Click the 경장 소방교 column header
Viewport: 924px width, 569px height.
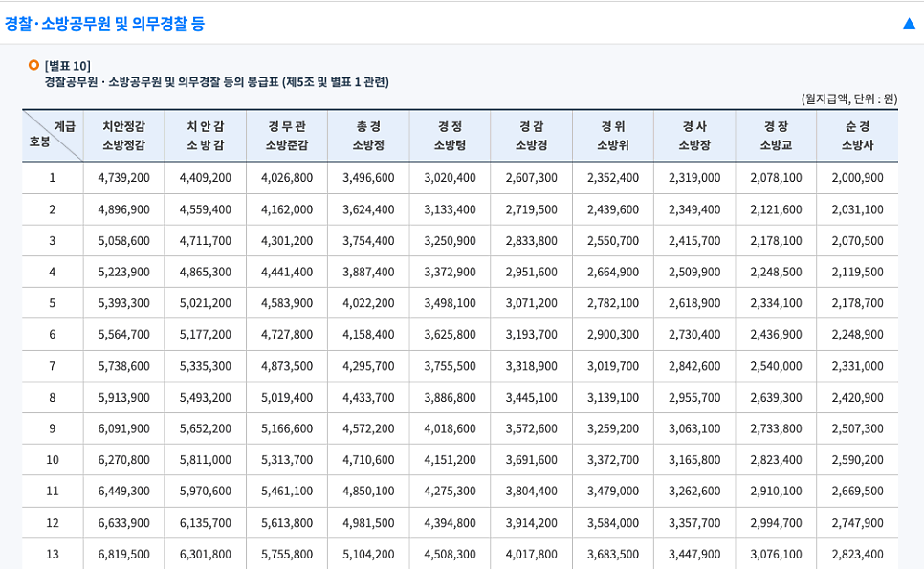776,136
